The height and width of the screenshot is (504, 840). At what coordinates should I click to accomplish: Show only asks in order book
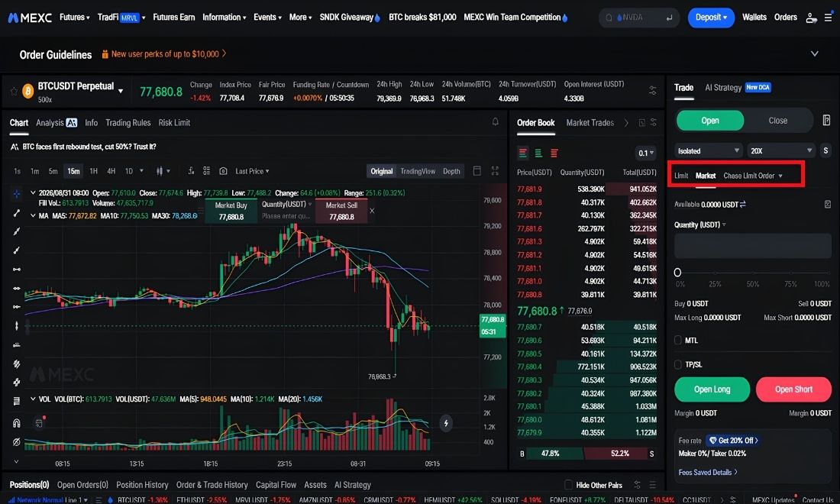click(554, 153)
